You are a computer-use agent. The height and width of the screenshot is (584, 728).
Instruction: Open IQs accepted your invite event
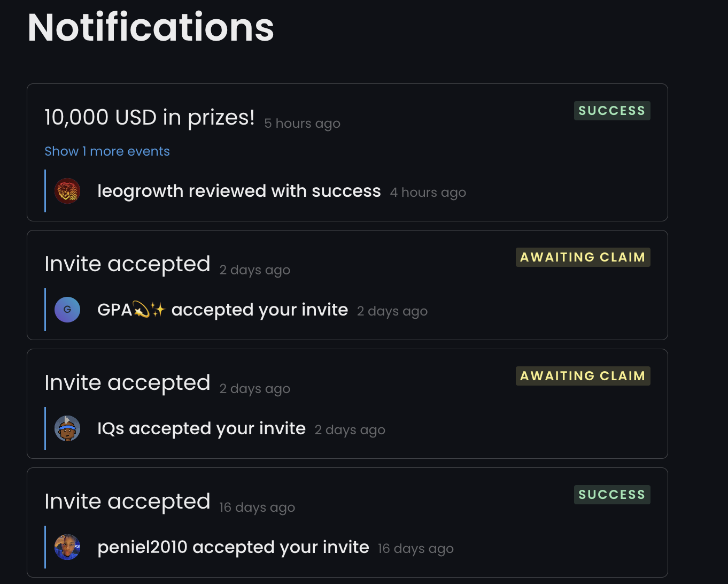[202, 428]
